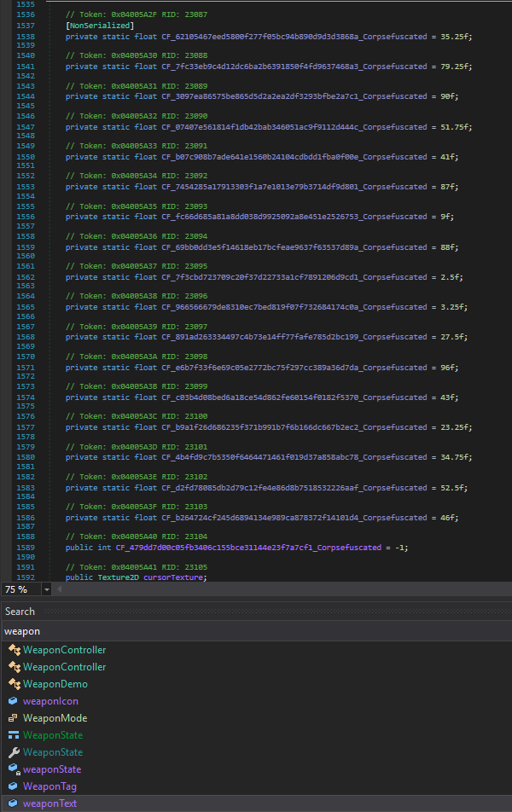Screen dimensions: 512x812
Task: Click line number 1589 in gutter
Action: point(26,548)
